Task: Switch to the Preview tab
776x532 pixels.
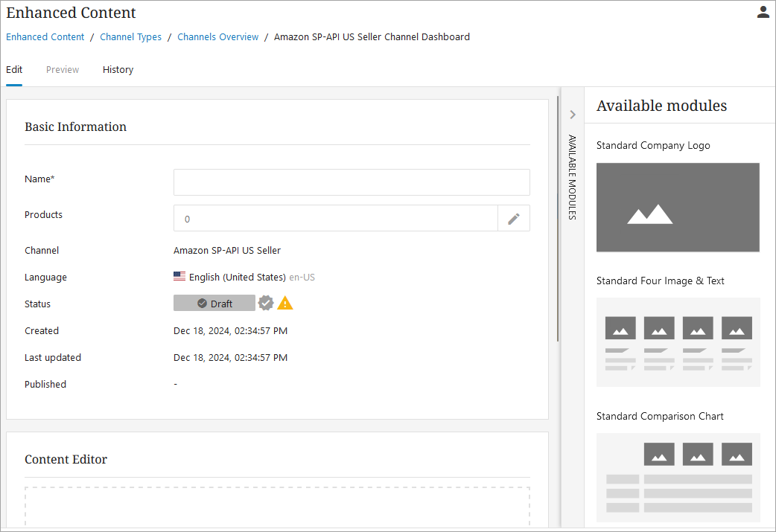Action: click(x=63, y=70)
